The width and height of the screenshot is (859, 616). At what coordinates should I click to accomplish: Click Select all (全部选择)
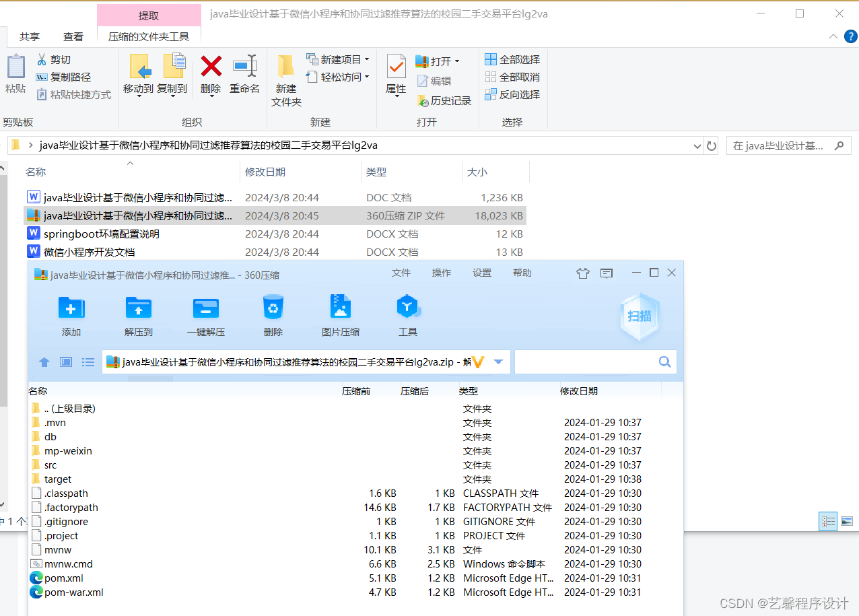pos(512,60)
